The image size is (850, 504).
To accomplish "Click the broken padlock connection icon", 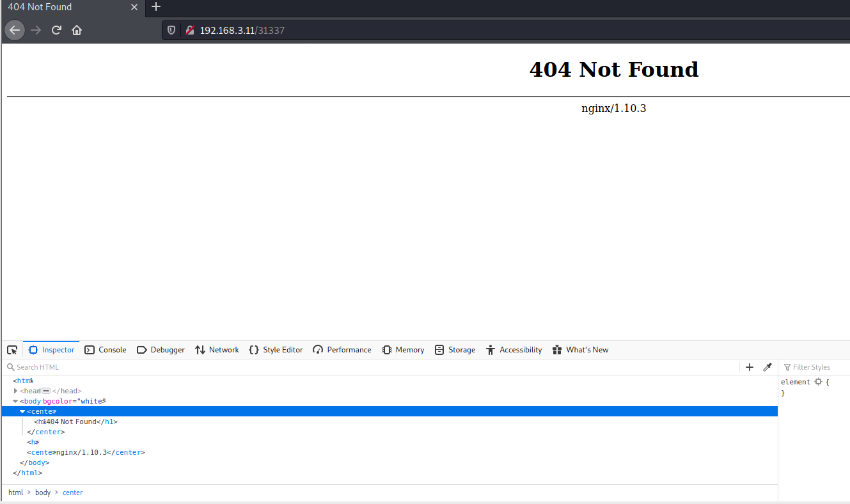I will coord(189,29).
